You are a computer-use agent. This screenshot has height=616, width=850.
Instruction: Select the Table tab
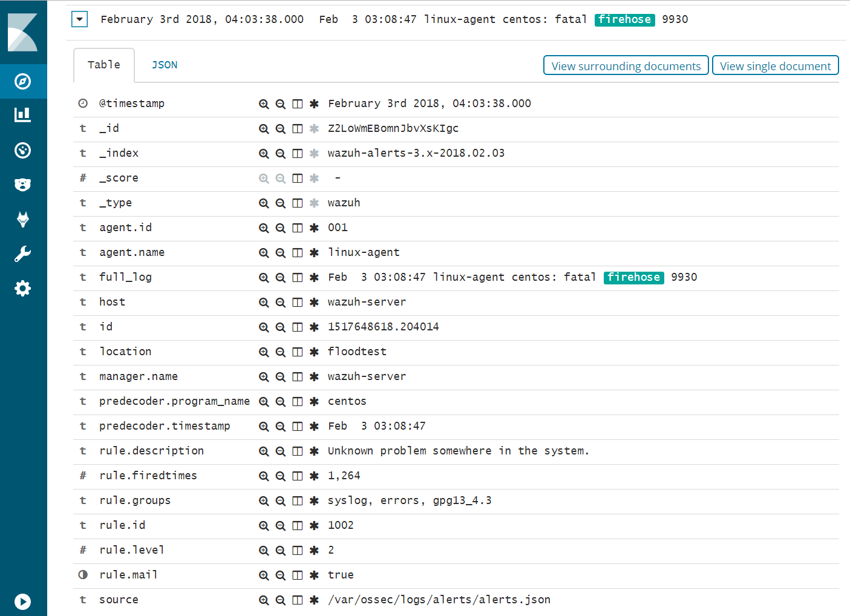click(x=104, y=65)
